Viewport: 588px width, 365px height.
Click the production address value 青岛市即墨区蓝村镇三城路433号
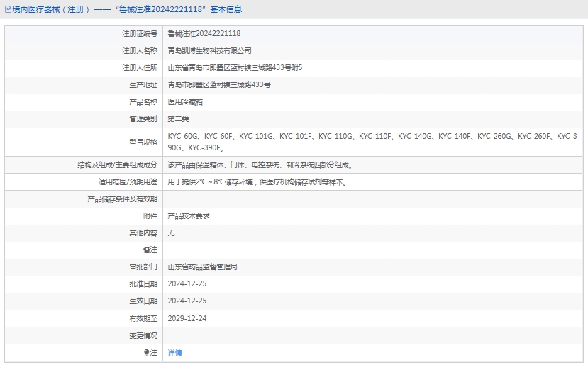[219, 85]
